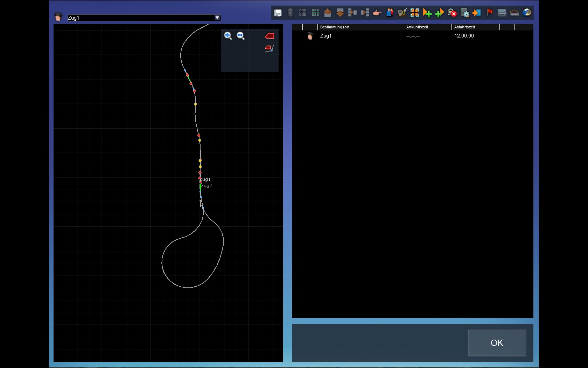
Task: Click the Zug2 label on the map
Action: [206, 186]
